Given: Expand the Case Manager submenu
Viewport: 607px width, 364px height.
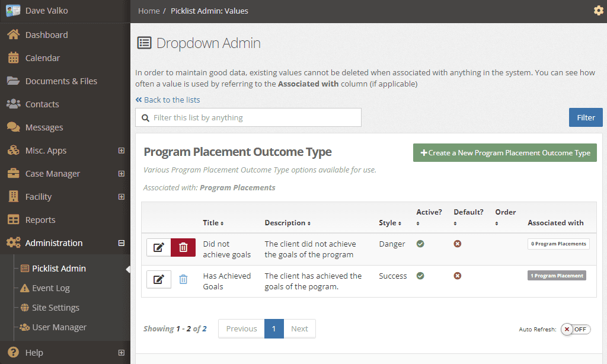Looking at the screenshot, I should point(121,174).
